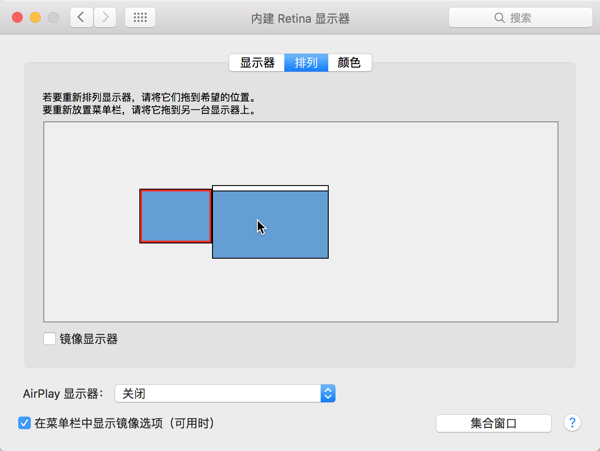Select the red-outlined secondary display
600x451 pixels.
pyautogui.click(x=175, y=216)
